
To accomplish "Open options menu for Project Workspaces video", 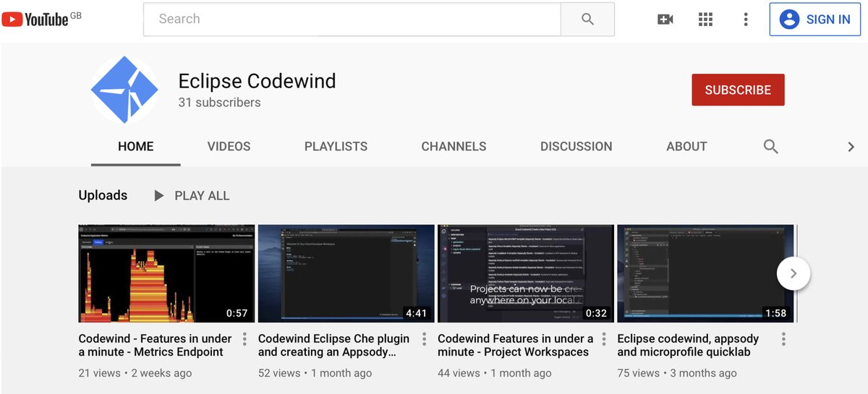I will 603,339.
